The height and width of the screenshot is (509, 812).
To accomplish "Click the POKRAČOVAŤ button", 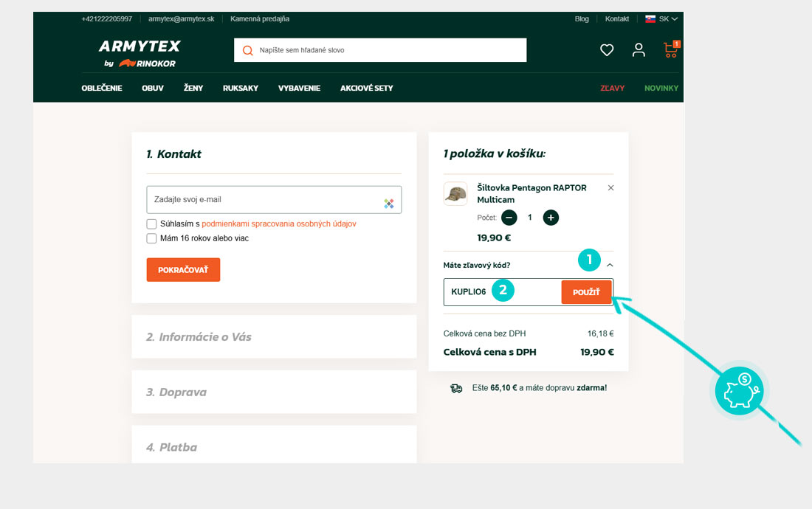I will pos(183,270).
